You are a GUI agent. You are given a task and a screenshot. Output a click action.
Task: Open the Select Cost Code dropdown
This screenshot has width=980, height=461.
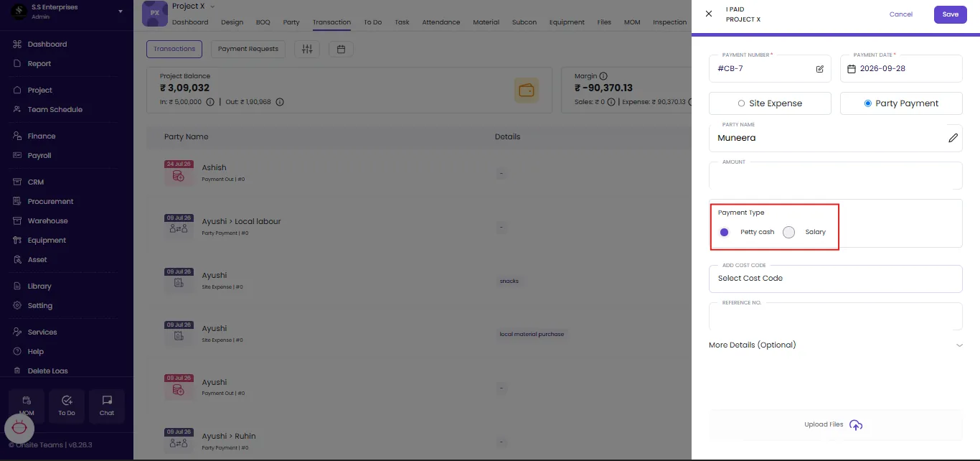click(x=836, y=279)
